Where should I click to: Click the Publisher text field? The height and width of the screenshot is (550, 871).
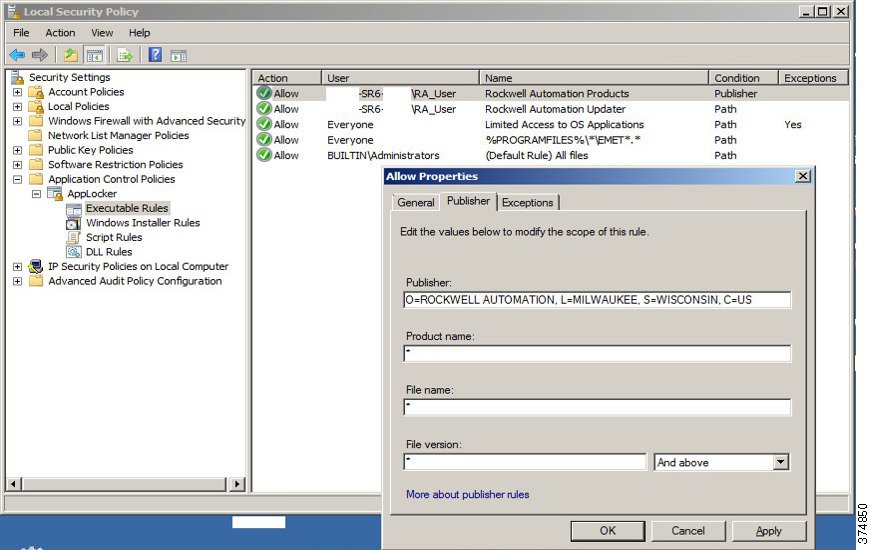coord(597,300)
